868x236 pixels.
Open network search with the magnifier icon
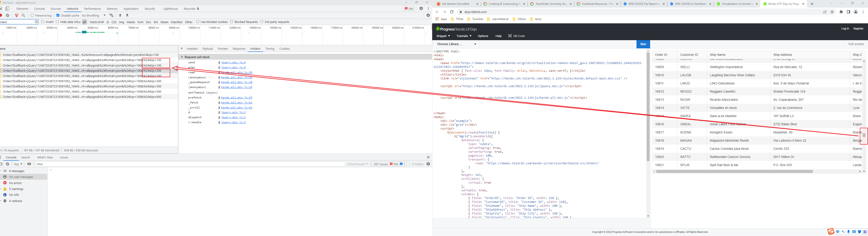point(24,15)
